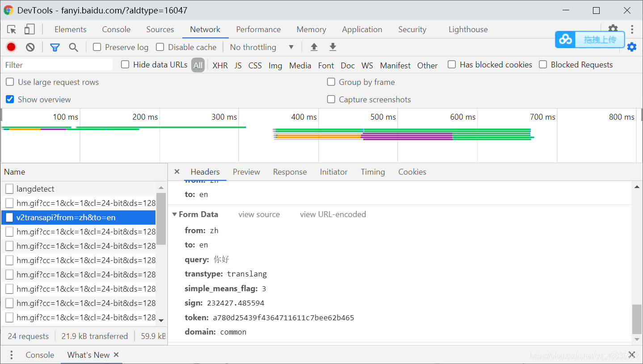Screen dimensions: 643x364
Task: Close the What's New drawer tab
Action: 116,355
